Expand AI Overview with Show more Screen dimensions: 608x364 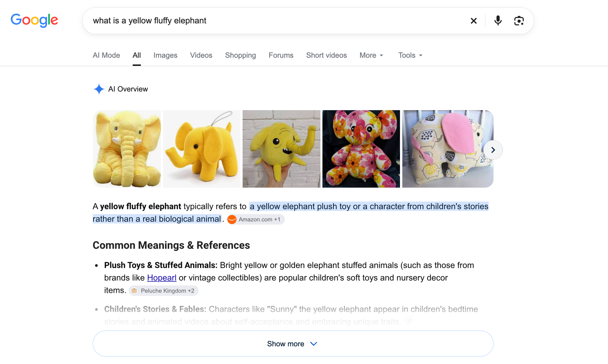[x=293, y=344]
